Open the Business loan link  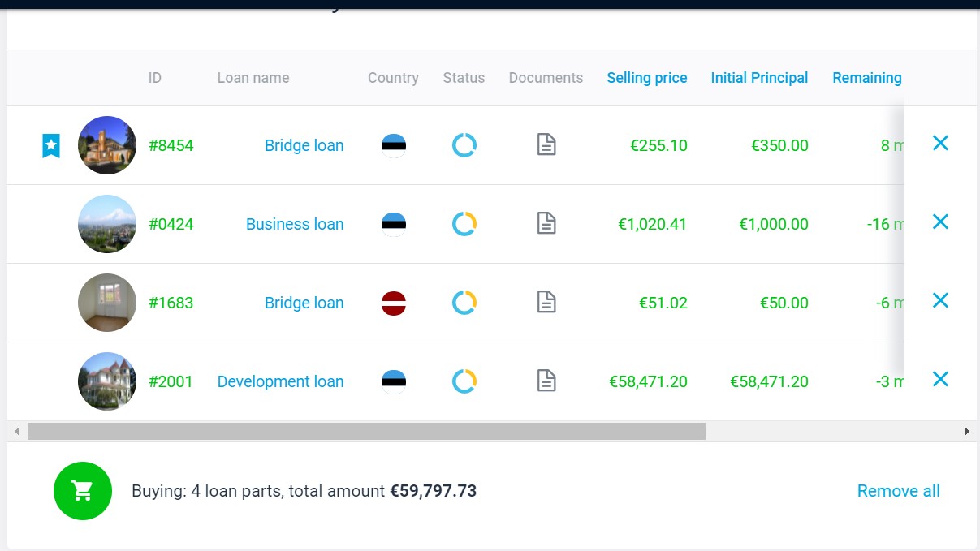(295, 224)
